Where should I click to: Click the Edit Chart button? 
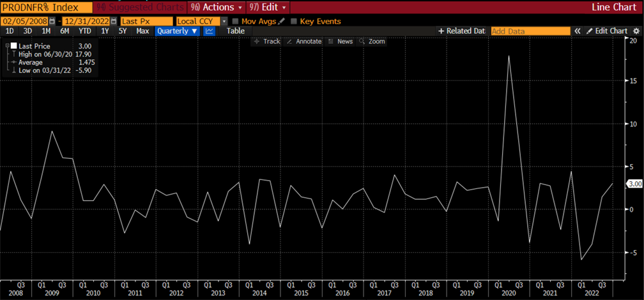point(607,31)
